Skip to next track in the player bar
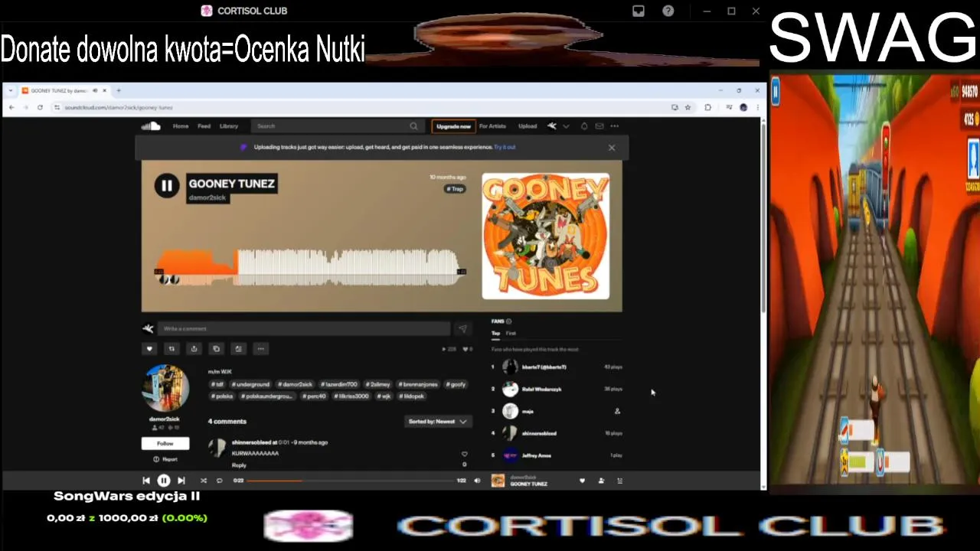Image resolution: width=980 pixels, height=551 pixels. [x=181, y=481]
